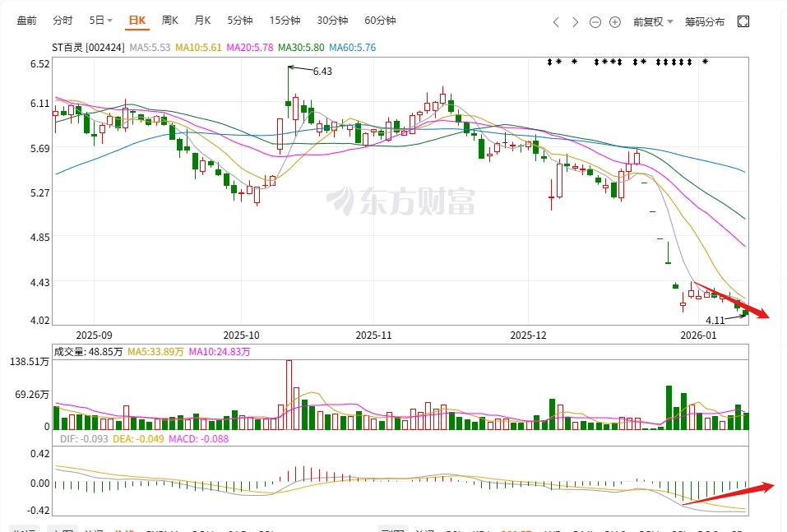Click the 成交量: 48.85万 volume label
The image size is (787, 532).
88,352
